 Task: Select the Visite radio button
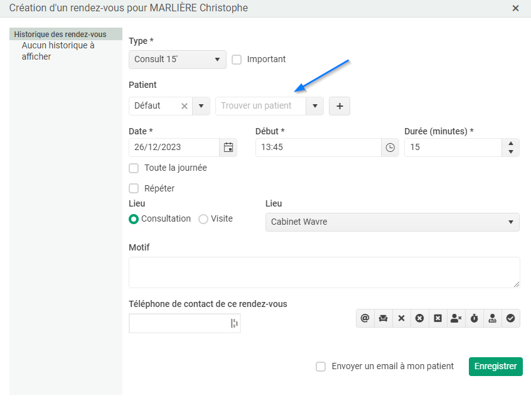coord(203,219)
